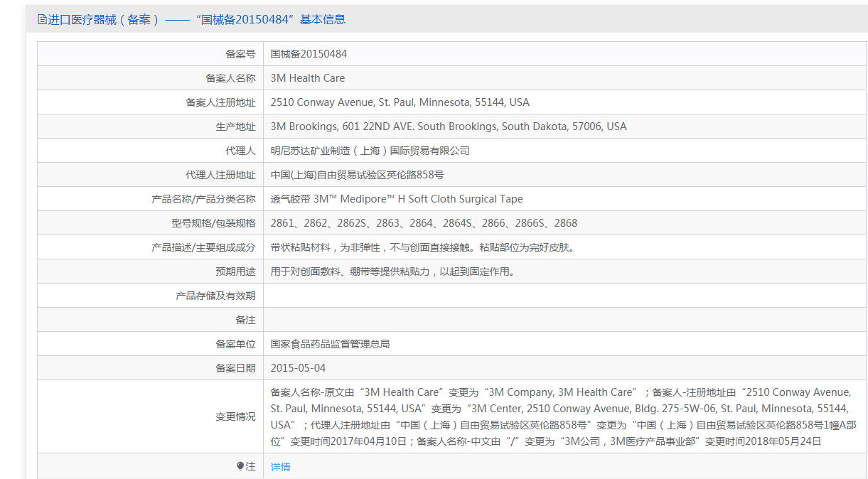The image size is (868, 479).
Task: Click the 备注 label
Action: click(245, 320)
